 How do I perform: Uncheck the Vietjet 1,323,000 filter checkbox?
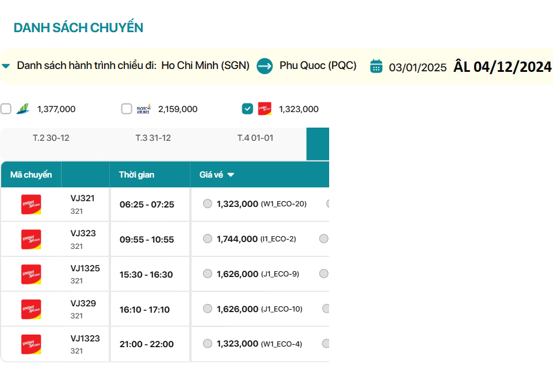[247, 109]
